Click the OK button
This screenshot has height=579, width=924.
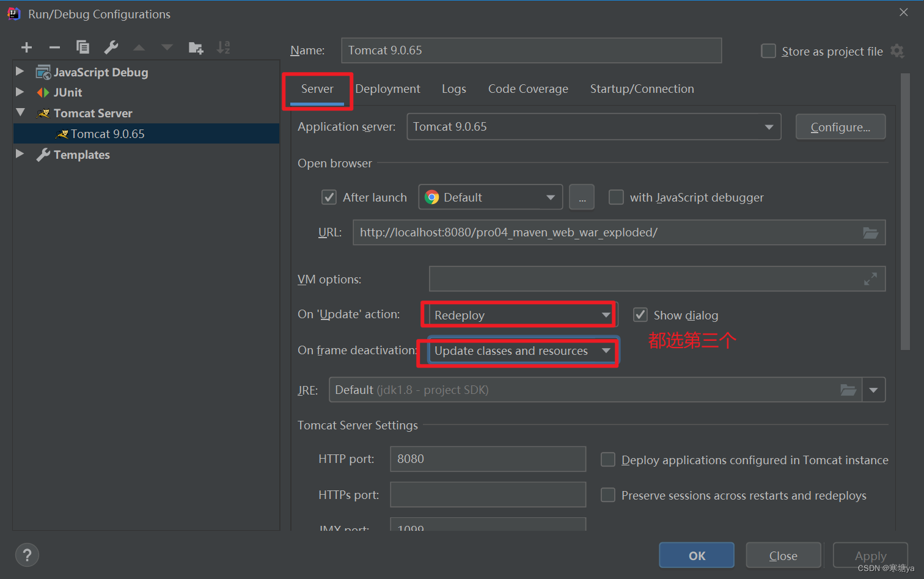(697, 556)
